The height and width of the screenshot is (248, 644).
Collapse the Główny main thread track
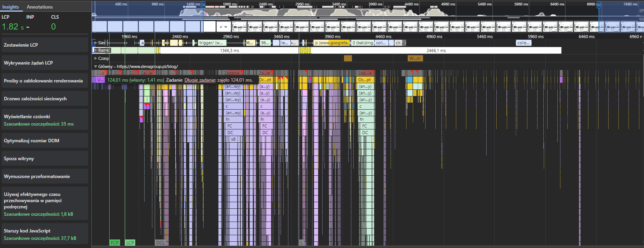point(96,66)
